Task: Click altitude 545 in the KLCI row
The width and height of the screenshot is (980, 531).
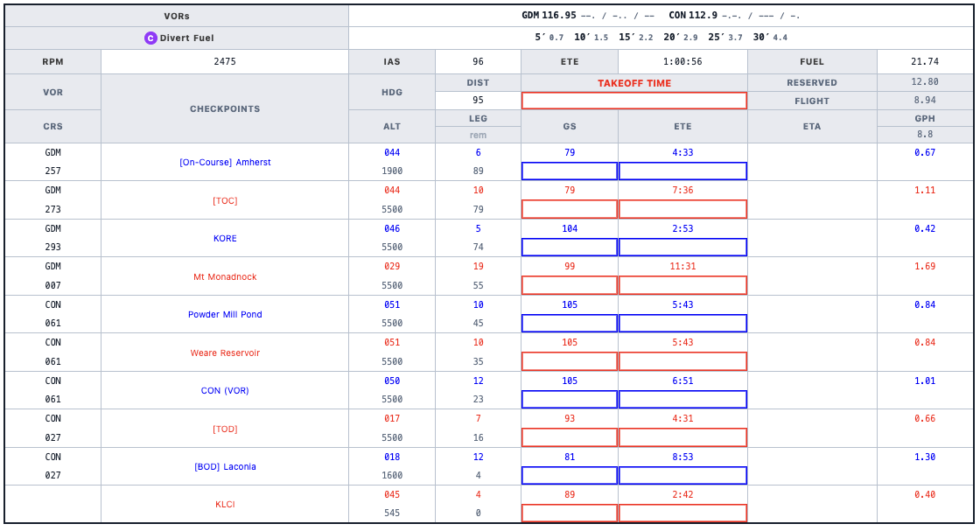Action: pyautogui.click(x=392, y=513)
